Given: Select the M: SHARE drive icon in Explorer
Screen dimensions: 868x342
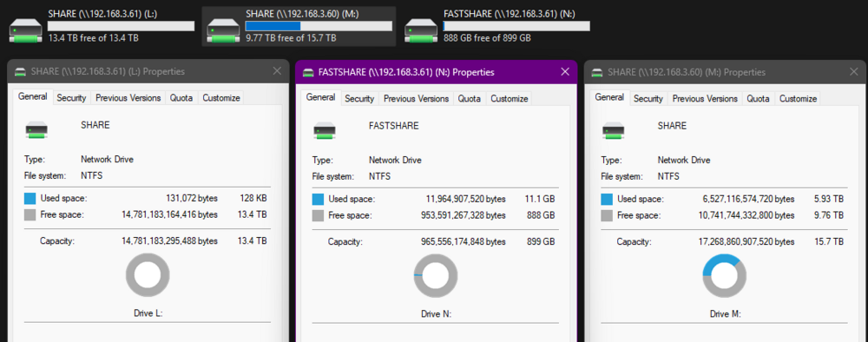Looking at the screenshot, I should point(223,31).
